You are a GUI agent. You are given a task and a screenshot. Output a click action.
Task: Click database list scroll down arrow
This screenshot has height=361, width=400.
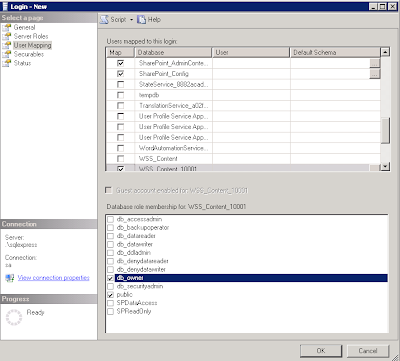(385, 166)
